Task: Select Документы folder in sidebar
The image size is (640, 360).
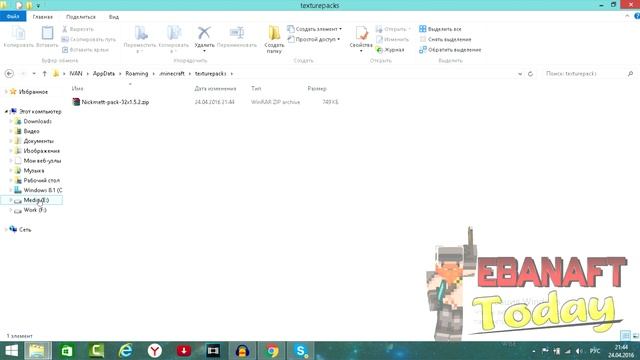Action: [38, 141]
